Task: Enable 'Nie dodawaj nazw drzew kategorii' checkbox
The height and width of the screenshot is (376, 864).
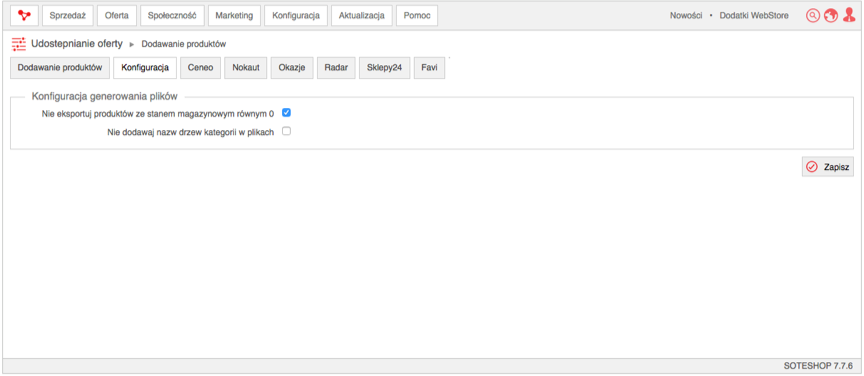Action: (287, 131)
